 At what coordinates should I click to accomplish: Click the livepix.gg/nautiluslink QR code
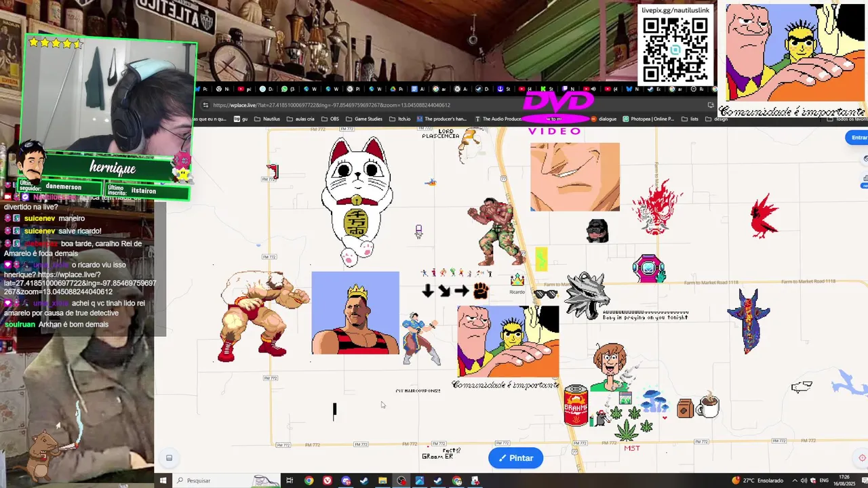click(x=675, y=49)
